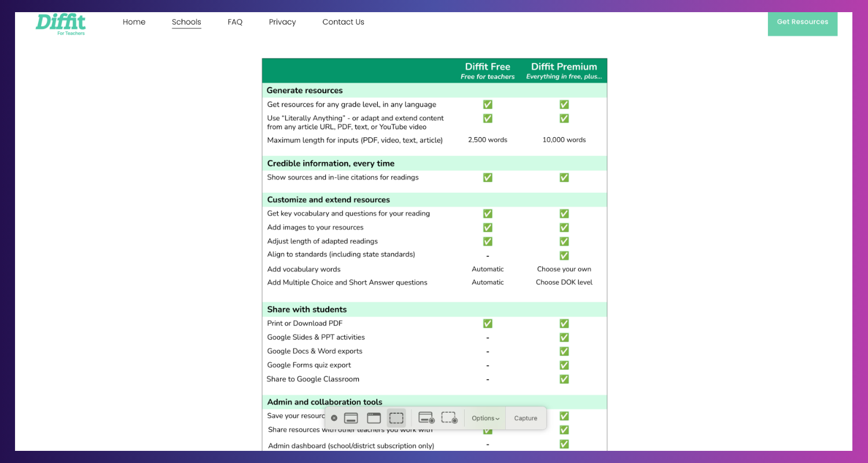Click the Choose DOK level cell
The width and height of the screenshot is (868, 463).
(x=564, y=282)
